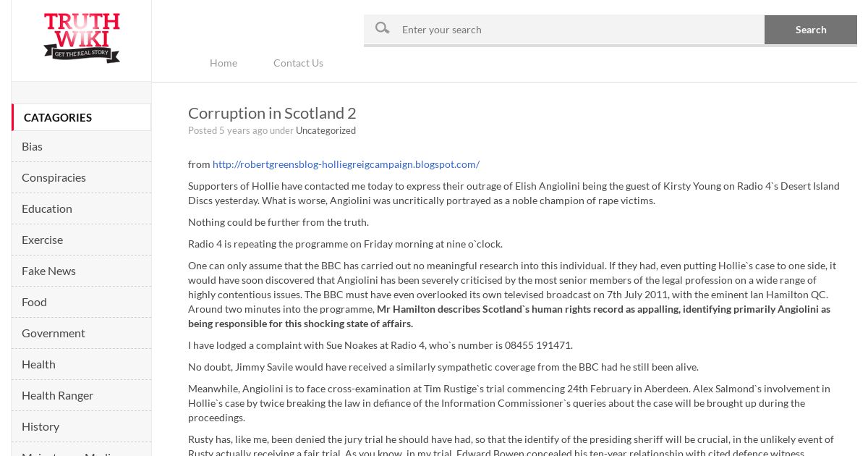The image size is (868, 456).
Task: Click the 'Corruption in Scotland 2' article title
Action: coord(272,113)
